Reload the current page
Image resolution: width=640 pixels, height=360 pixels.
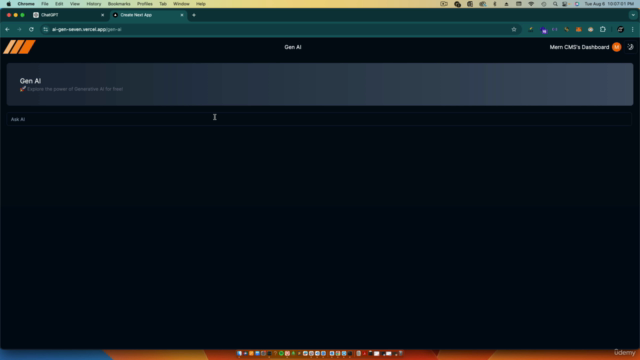tap(31, 29)
